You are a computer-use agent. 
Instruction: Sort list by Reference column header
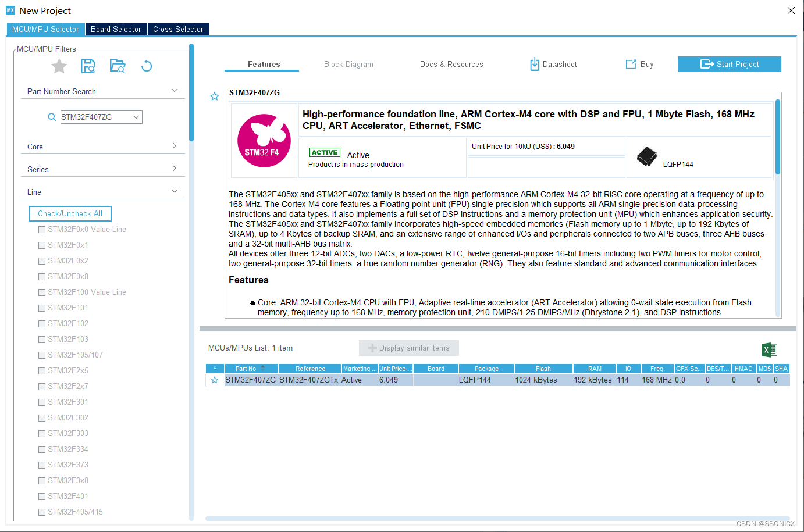310,369
